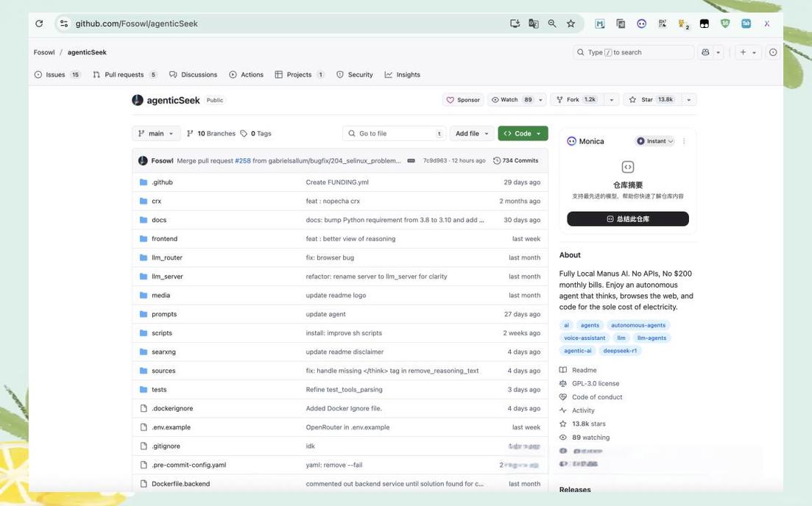Viewport: 812px width, 506px height.
Task: Click Fosowl's avatar in latest commit row
Action: pos(143,160)
